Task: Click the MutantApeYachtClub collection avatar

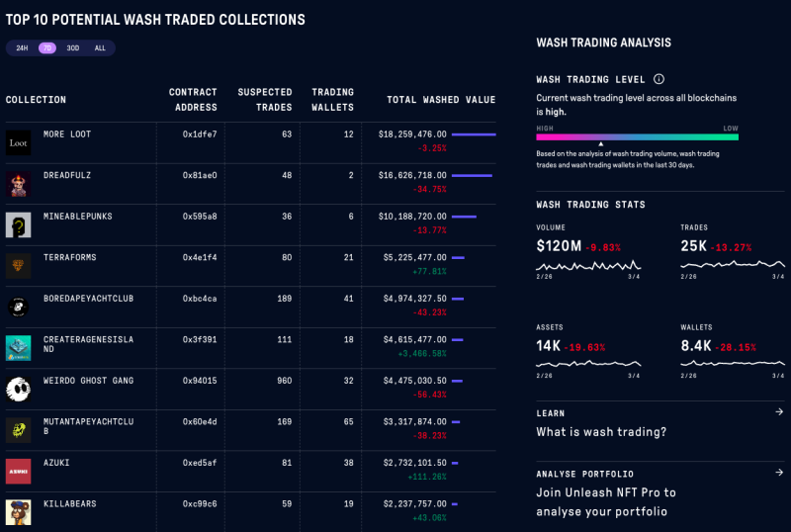Action: pos(18,430)
